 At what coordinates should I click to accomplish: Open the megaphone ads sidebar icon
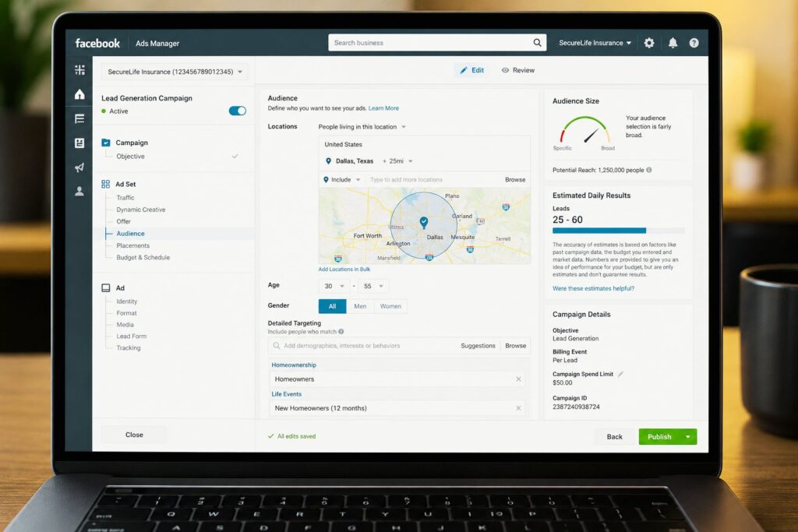79,167
